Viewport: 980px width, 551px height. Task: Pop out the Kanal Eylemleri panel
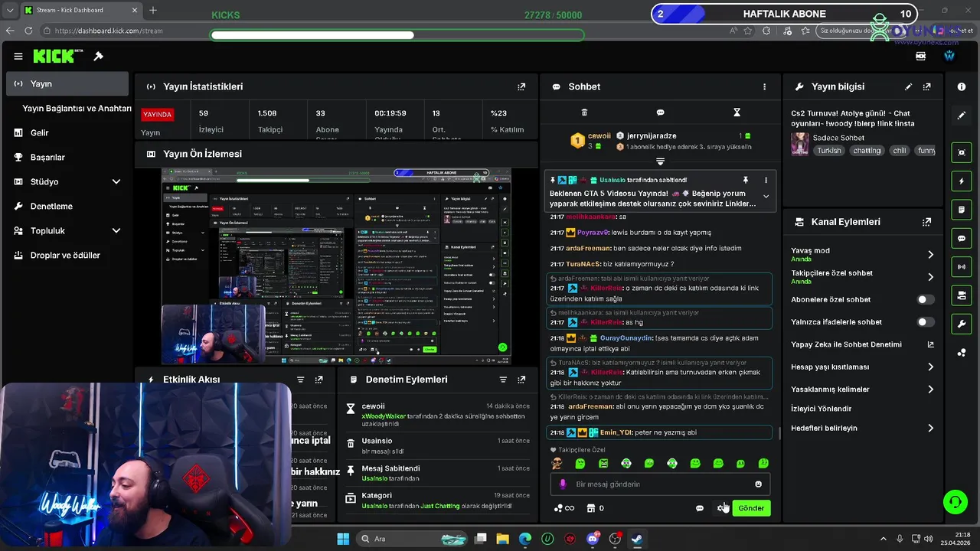(x=927, y=222)
